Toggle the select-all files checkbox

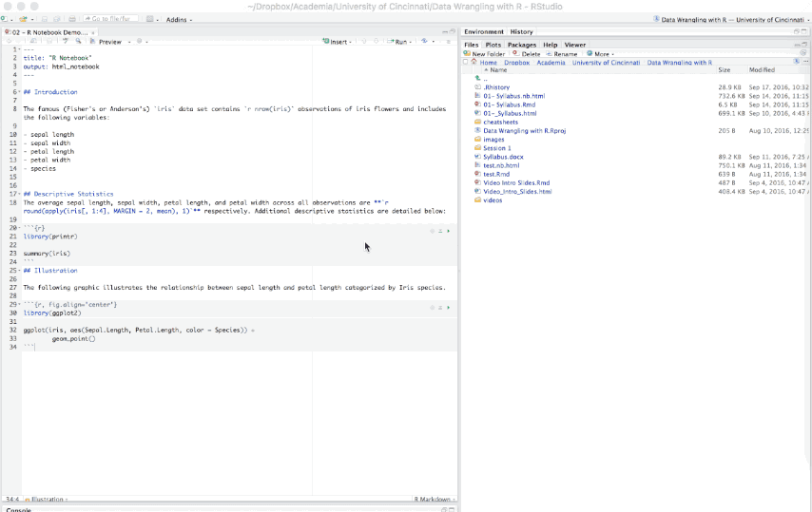click(x=466, y=63)
